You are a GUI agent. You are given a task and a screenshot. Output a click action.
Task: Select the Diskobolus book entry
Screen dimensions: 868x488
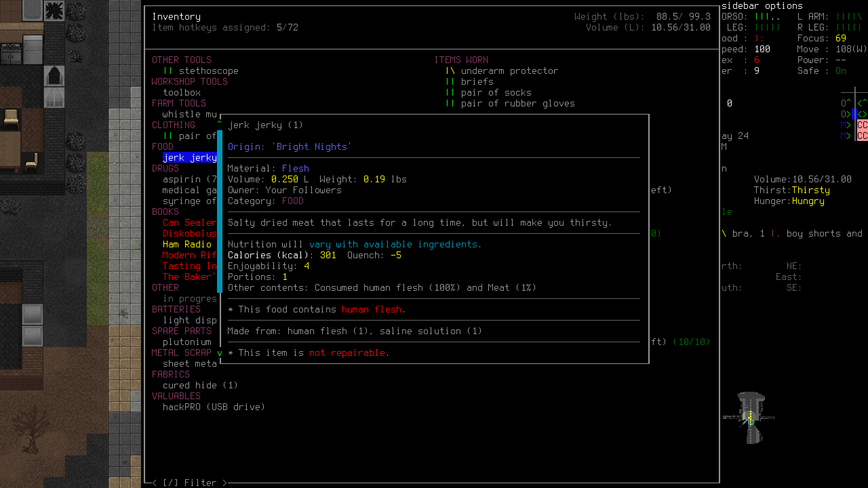(190, 233)
